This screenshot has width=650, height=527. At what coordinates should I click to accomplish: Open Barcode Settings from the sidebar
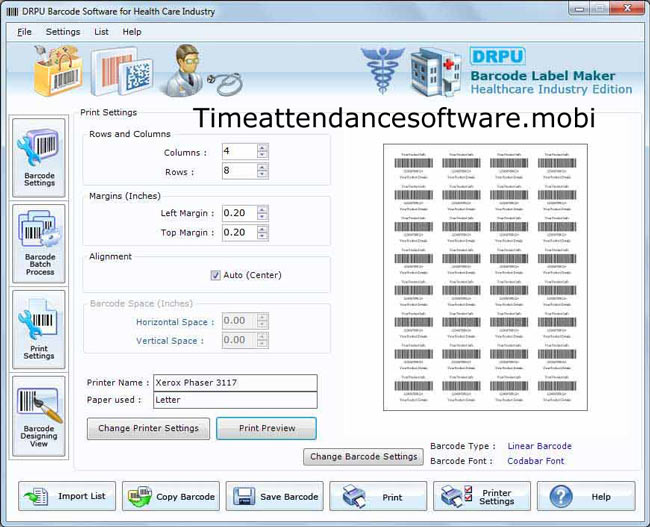tap(39, 158)
